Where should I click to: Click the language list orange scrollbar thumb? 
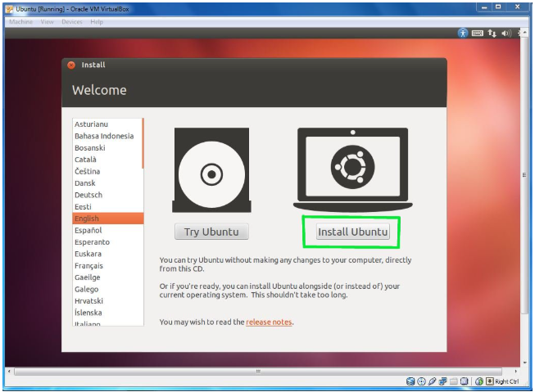(143, 143)
